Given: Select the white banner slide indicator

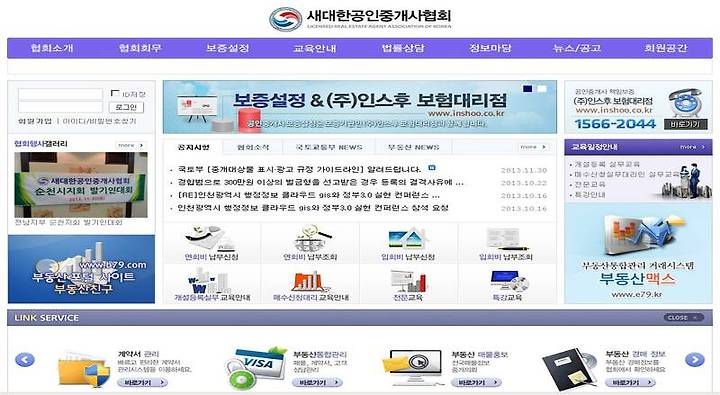Looking at the screenshot, I should [x=542, y=89].
